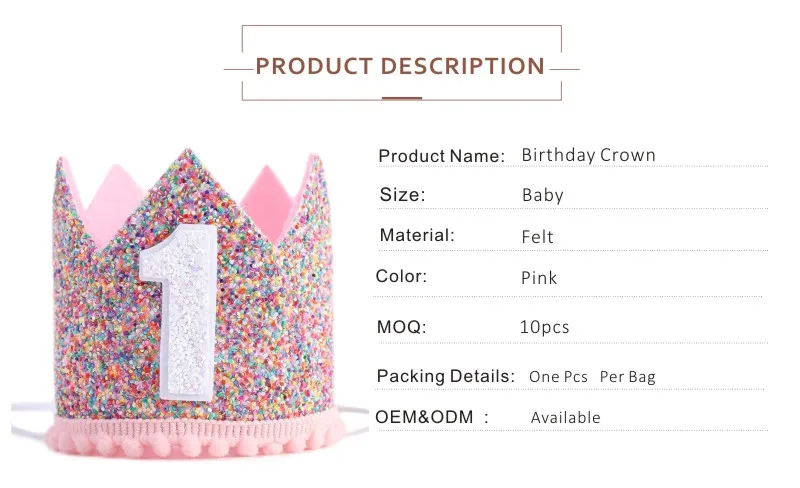This screenshot has height=488, width=800.
Task: Select the 'MOQ:' label
Action: point(401,327)
